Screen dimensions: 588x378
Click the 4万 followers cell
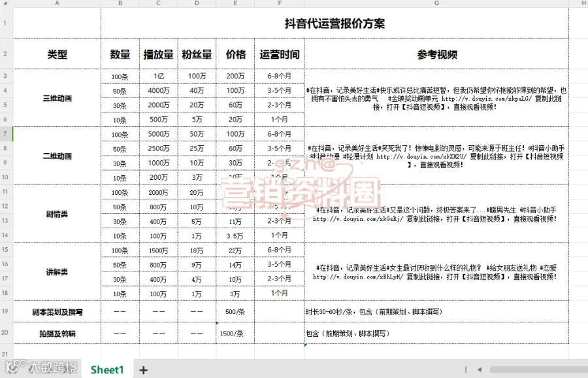[197, 279]
